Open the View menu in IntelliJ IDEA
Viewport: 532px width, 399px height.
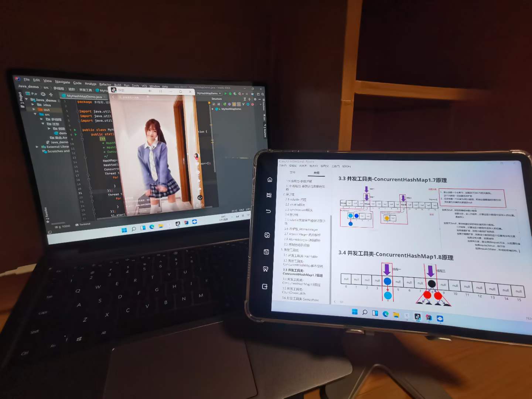(x=48, y=81)
